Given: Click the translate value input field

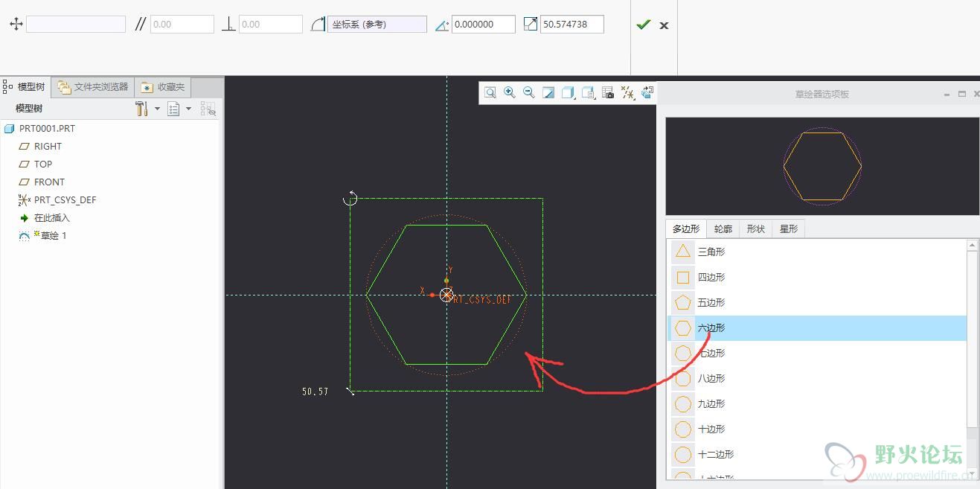Looking at the screenshot, I should coord(76,25).
